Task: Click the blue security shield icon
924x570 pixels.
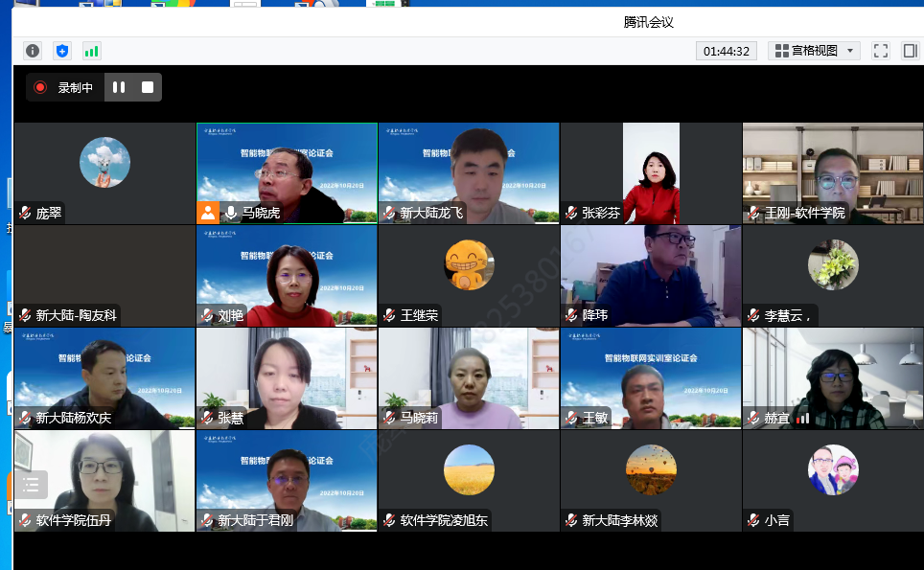Action: [x=62, y=51]
